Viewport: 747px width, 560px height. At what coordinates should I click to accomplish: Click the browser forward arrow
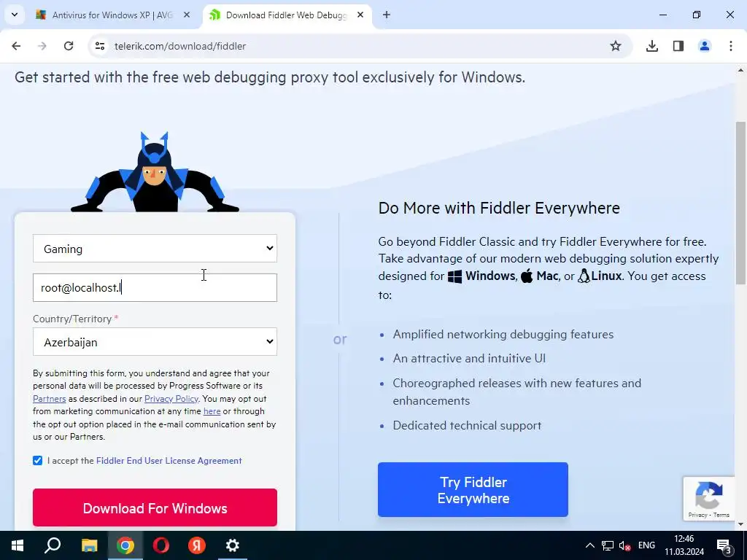[x=42, y=46]
